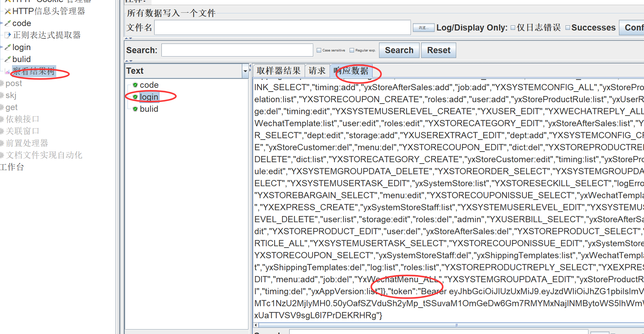The image size is (644, 334).
Task: Select the 前置处理器 node
Action: tap(27, 143)
